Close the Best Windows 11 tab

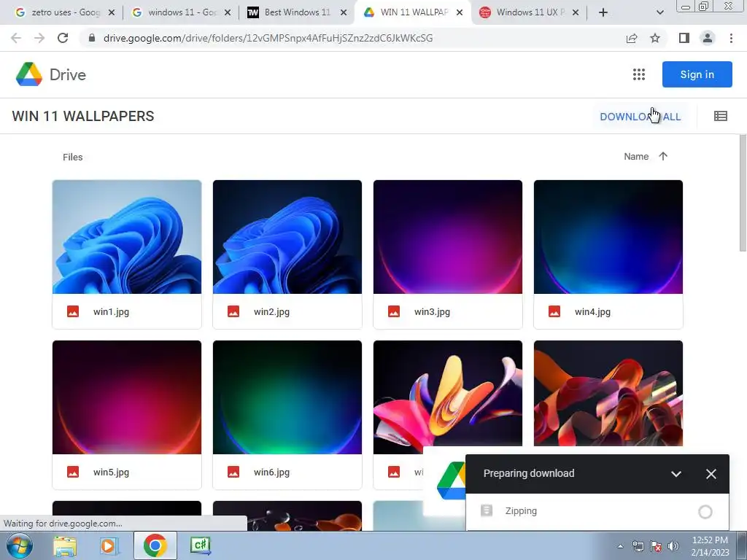coord(344,12)
